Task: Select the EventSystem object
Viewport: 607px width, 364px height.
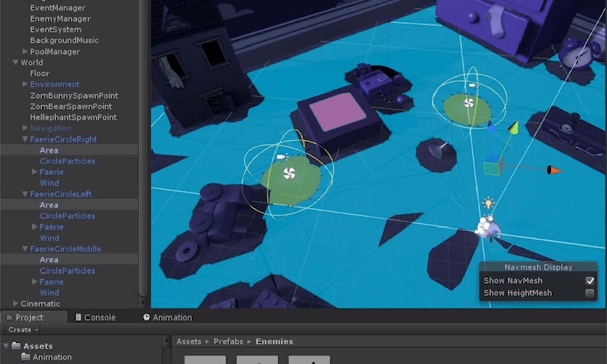Action: click(57, 30)
